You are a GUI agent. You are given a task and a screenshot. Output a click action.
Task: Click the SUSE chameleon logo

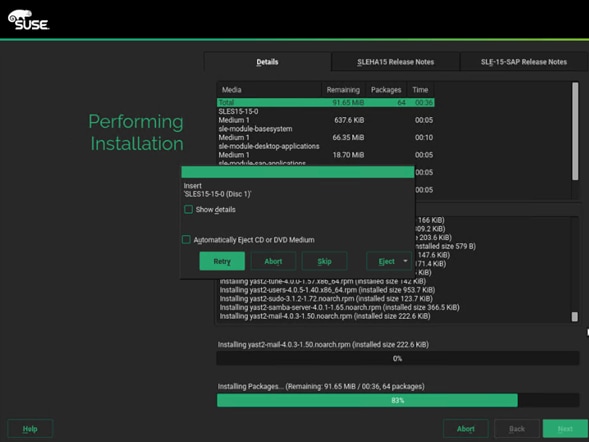pos(29,20)
